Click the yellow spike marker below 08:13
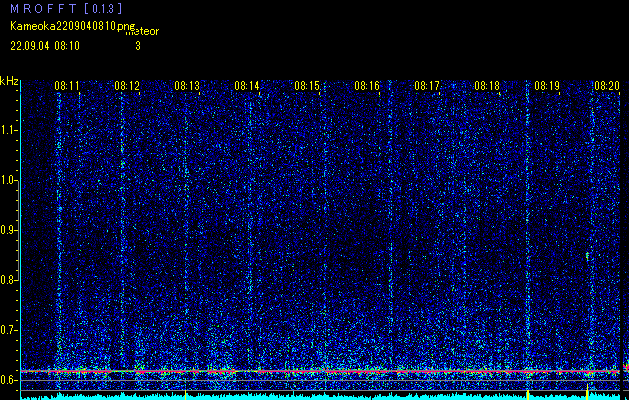 coord(185,394)
